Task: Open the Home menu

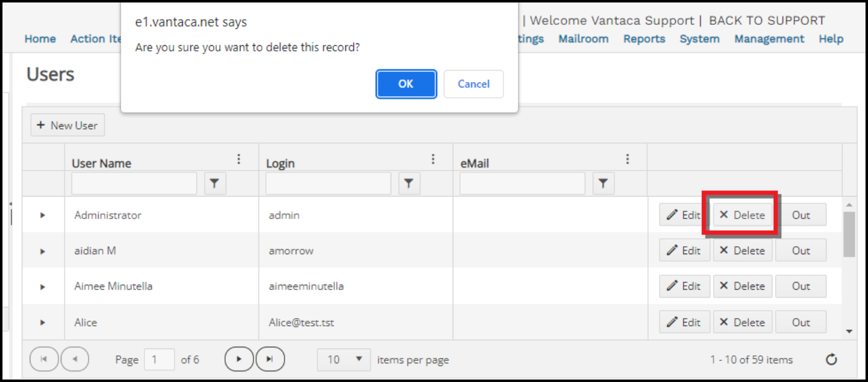Action: (x=40, y=38)
